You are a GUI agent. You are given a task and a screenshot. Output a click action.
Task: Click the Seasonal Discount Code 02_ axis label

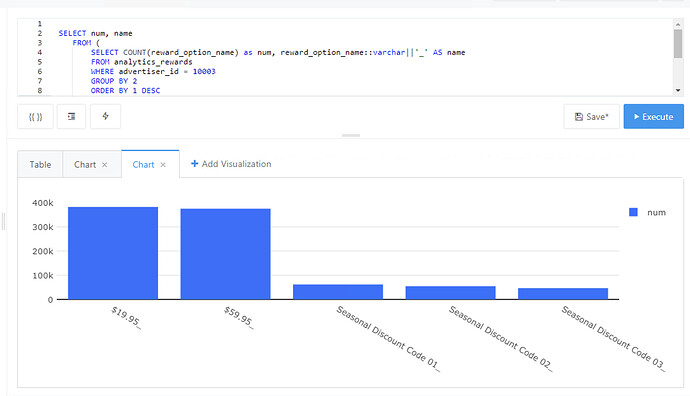(x=501, y=338)
